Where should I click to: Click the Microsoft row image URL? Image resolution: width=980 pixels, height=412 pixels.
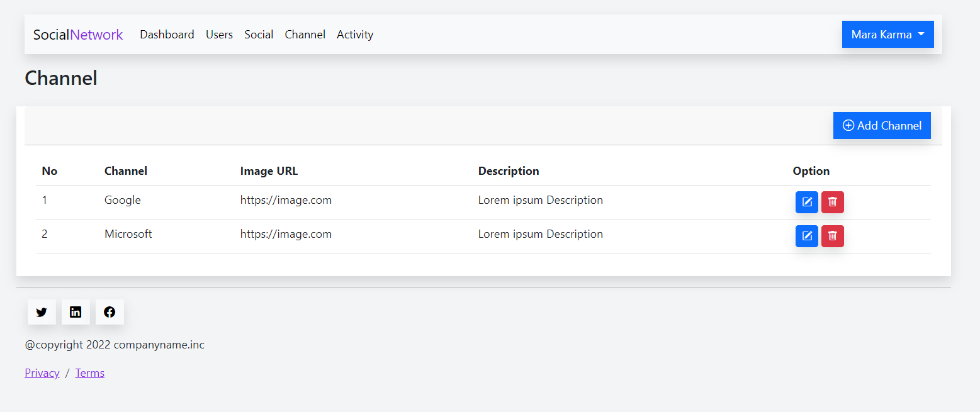(286, 234)
